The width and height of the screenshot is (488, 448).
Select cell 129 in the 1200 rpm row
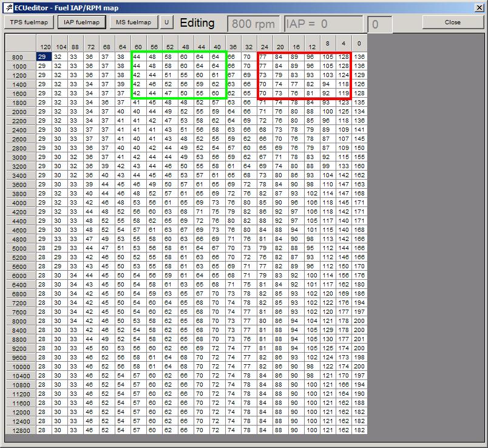359,75
